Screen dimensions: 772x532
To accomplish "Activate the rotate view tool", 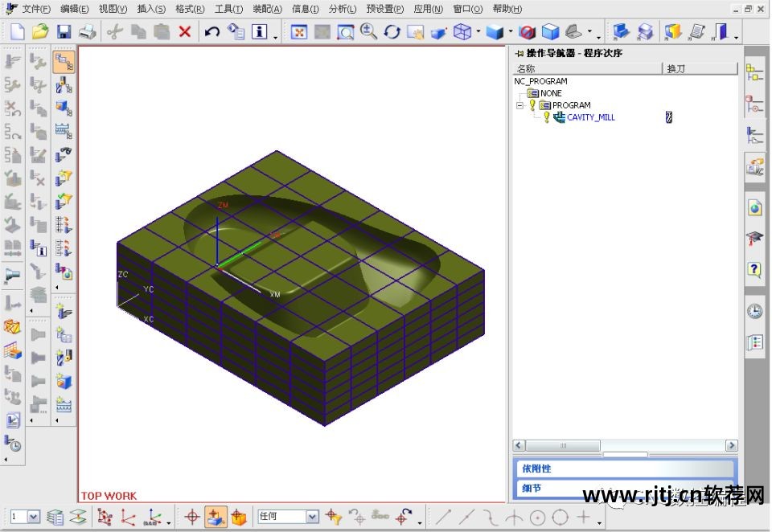I will click(x=392, y=32).
